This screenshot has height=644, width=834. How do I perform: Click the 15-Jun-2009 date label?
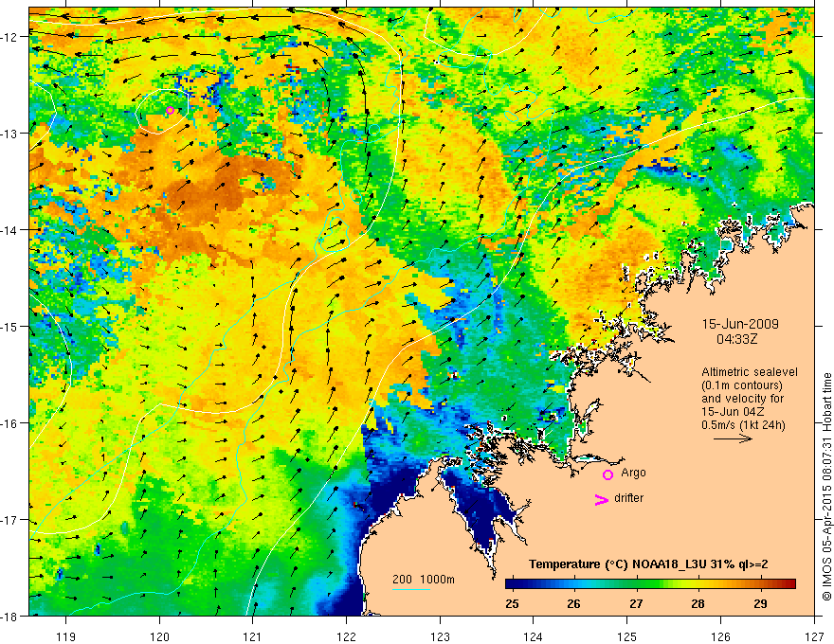coord(740,324)
